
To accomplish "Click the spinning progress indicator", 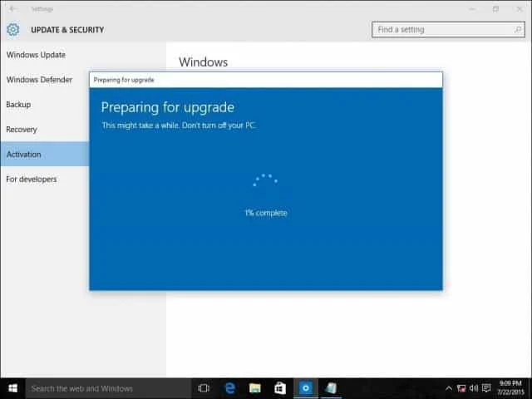I will [265, 180].
